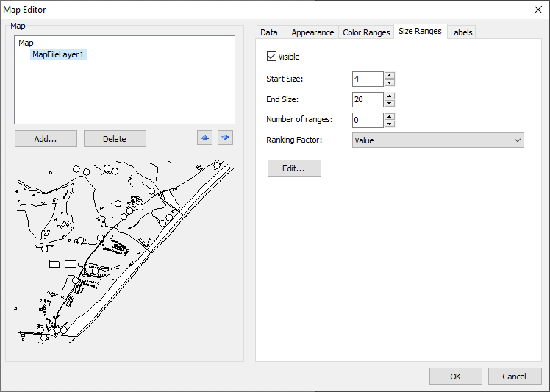550x392 pixels.
Task: Select the Map root tree node
Action: [26, 43]
